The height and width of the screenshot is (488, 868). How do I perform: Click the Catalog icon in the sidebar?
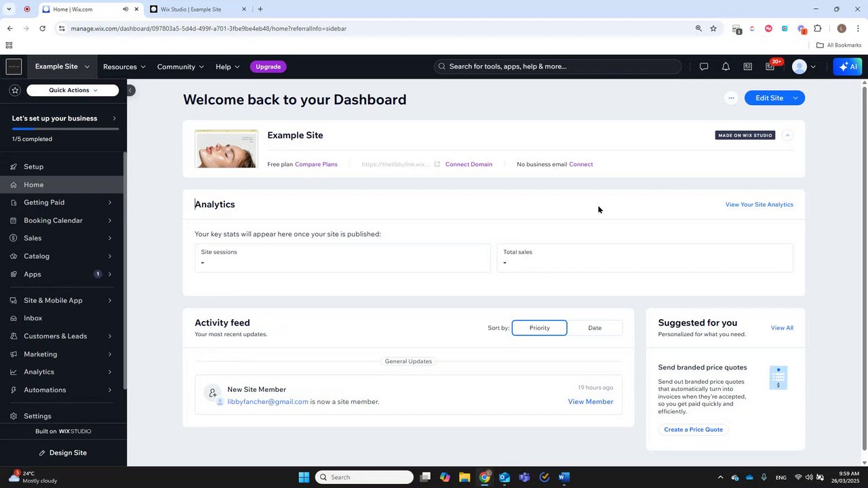click(14, 256)
